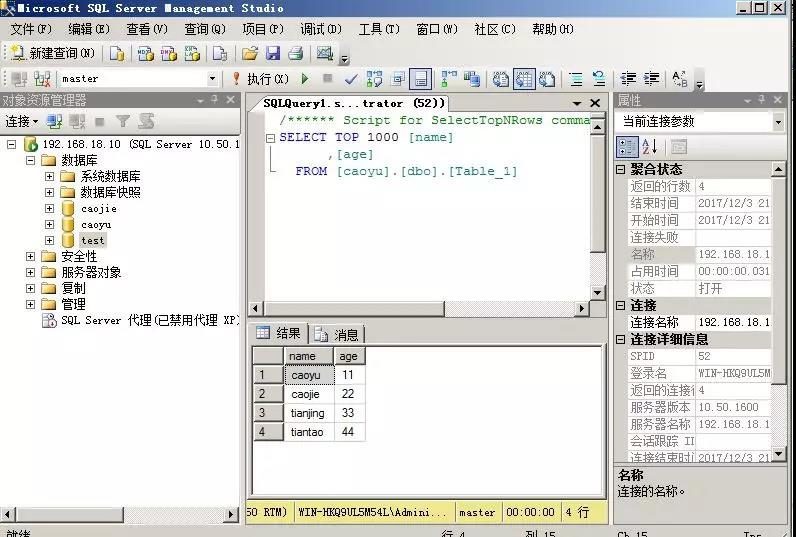This screenshot has width=796, height=537.
Task: Click the Filter funnel icon in Object Explorer
Action: click(x=122, y=121)
